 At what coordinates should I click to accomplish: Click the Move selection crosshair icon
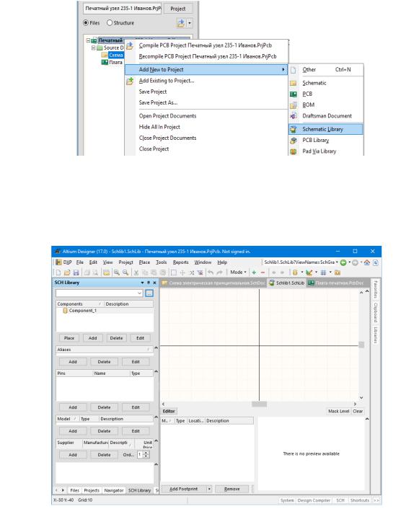click(182, 272)
